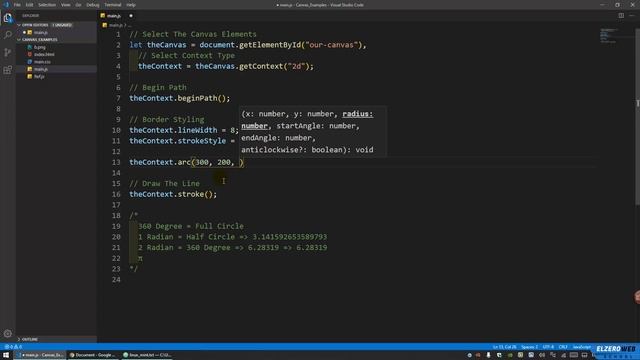Open the Go menu
640x360 pixels.
(x=78, y=5)
